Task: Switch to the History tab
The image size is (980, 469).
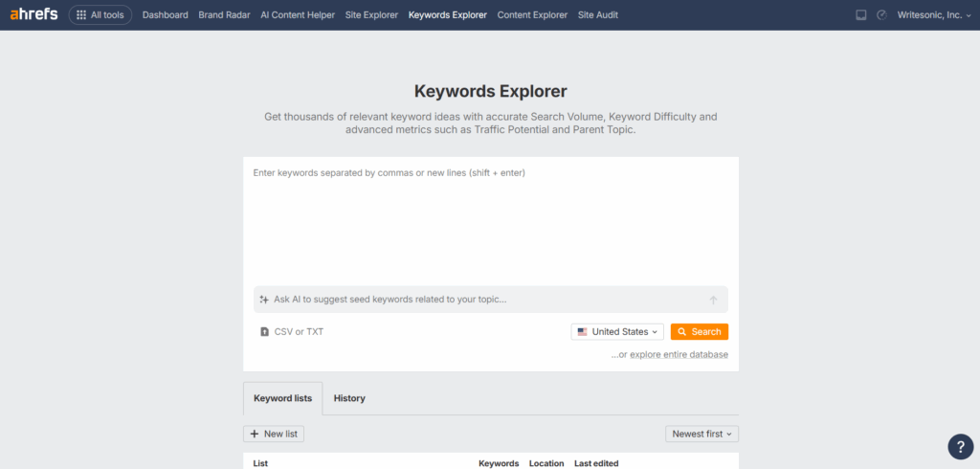Action: click(x=349, y=398)
